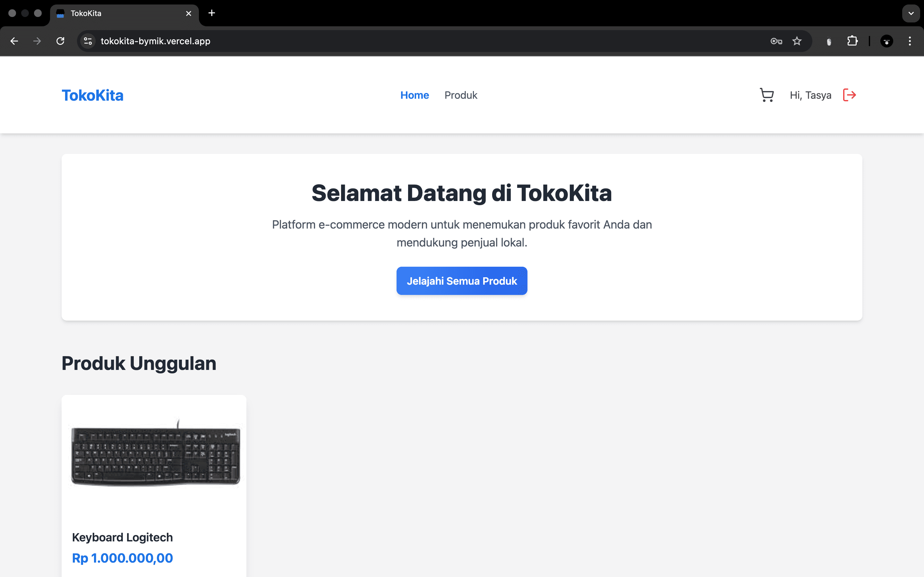924x577 pixels.
Task: Open a new tab with the plus button
Action: pyautogui.click(x=211, y=13)
